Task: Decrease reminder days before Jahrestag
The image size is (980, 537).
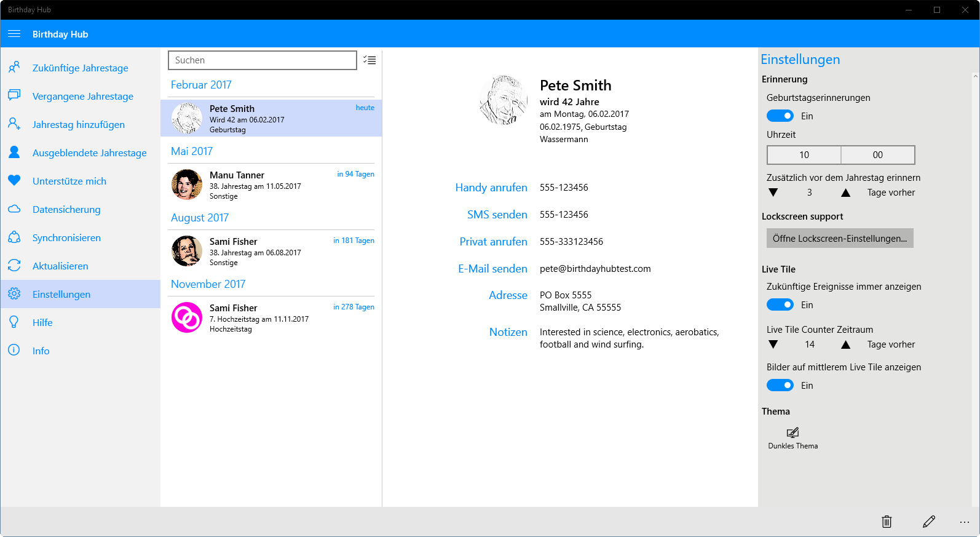Action: pyautogui.click(x=773, y=193)
